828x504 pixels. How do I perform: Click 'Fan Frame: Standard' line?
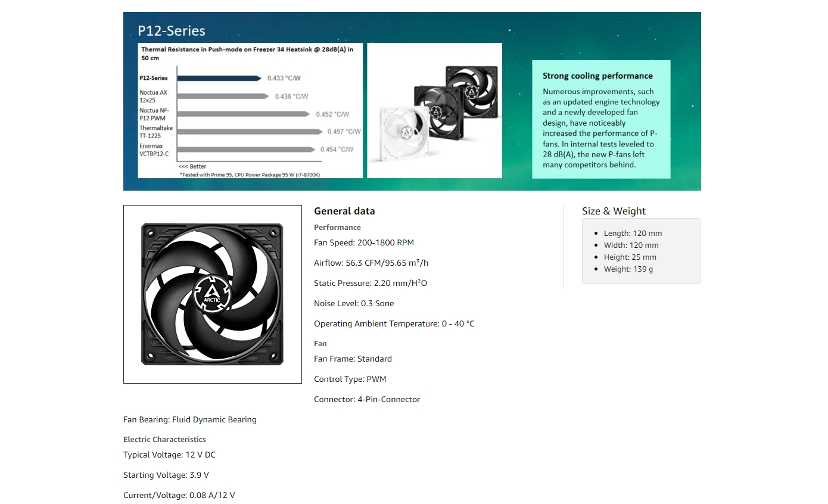[x=353, y=359]
